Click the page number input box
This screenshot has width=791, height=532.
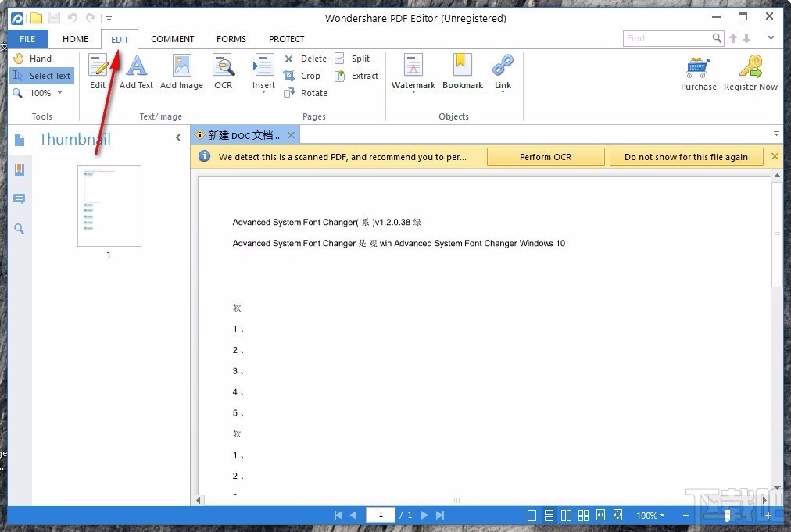381,515
